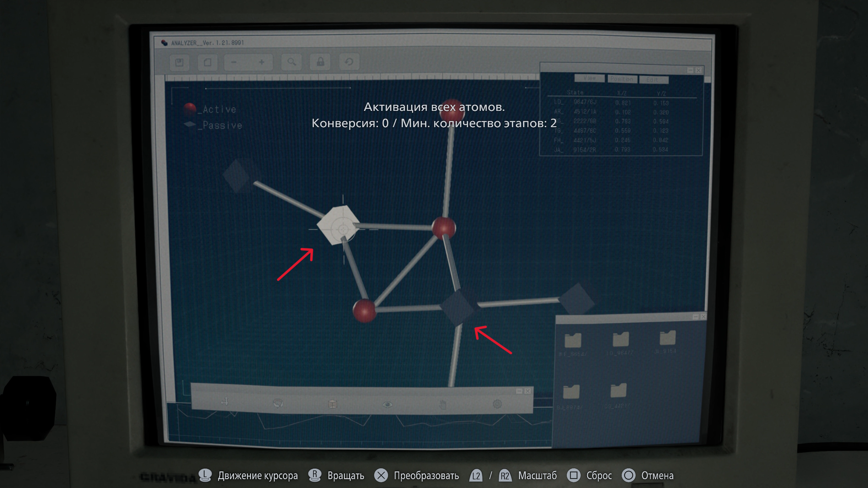Click the lock icon in top toolbar
Image resolution: width=868 pixels, height=488 pixels.
click(320, 62)
